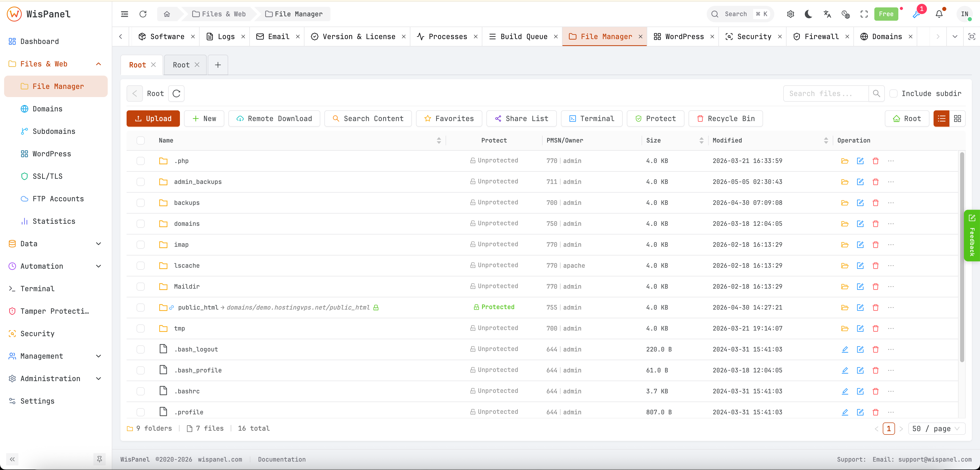
Task: Check the public_html row checkbox
Action: point(141,307)
